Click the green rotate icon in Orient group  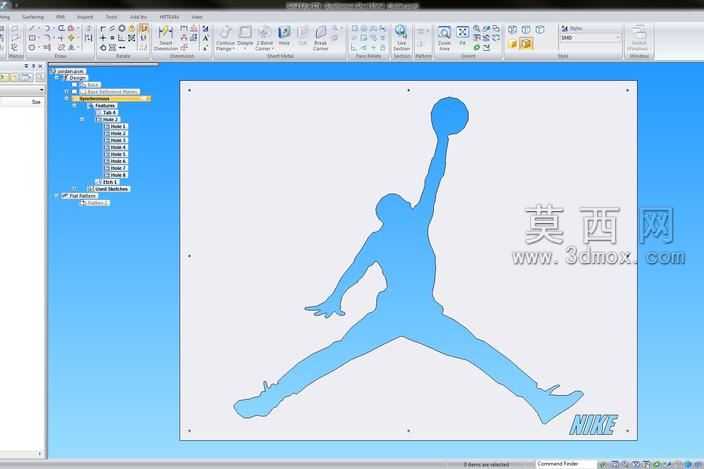pos(476,47)
